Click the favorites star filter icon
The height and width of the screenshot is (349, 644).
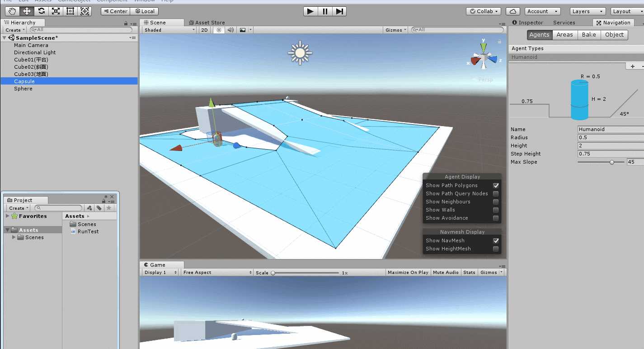[x=109, y=208]
